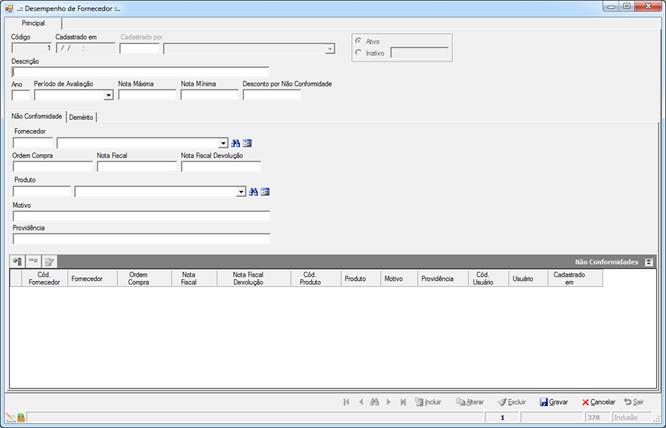Viewport: 666px width, 428px height.
Task: Switch to the Demérito tab
Action: 81,117
